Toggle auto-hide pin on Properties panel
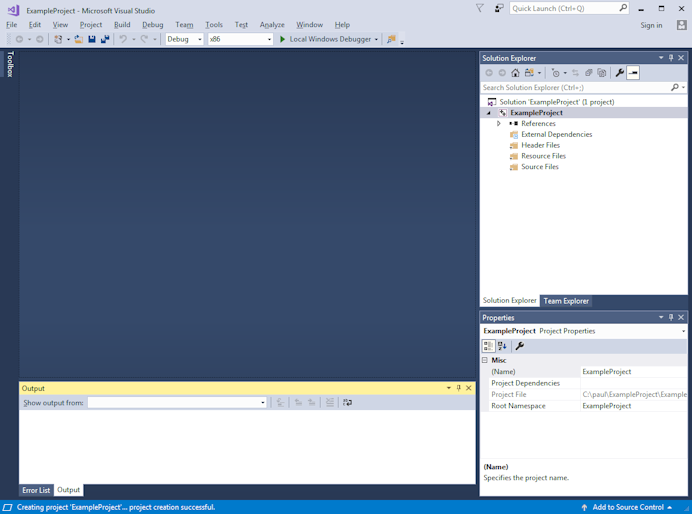The height and width of the screenshot is (514, 692). [671, 317]
